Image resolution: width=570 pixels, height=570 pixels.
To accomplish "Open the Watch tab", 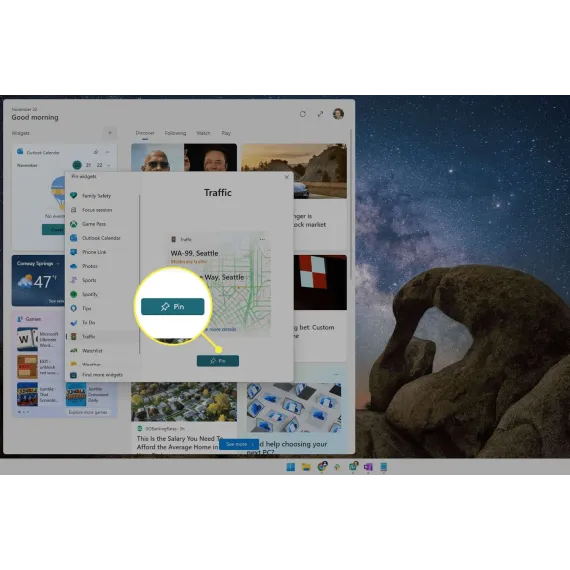I will point(203,133).
